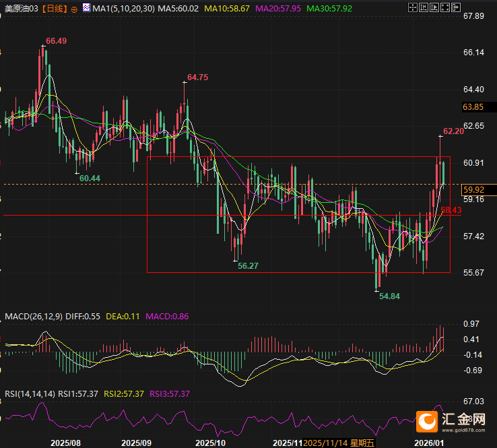497x448 pixels.
Task: Click the orange 63.85 price tag
Action: (x=473, y=107)
